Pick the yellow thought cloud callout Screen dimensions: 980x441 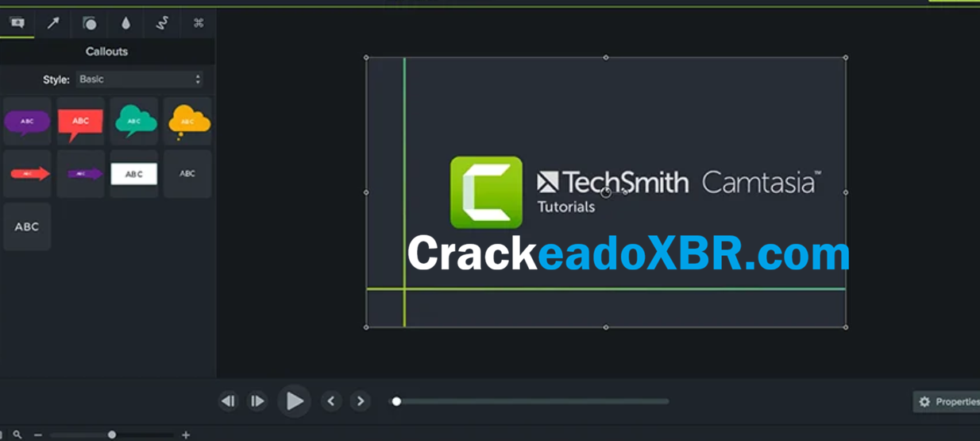click(x=187, y=122)
